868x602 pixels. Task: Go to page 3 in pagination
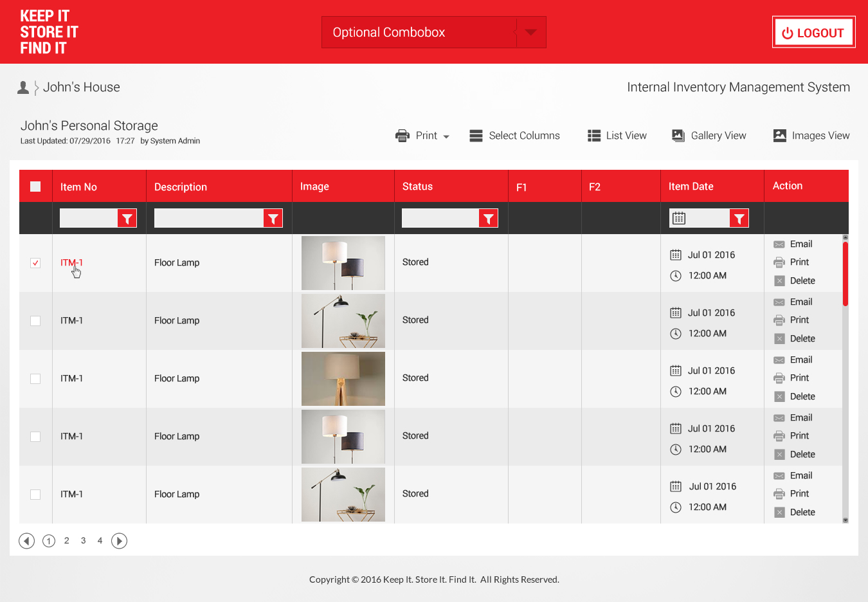(x=83, y=541)
